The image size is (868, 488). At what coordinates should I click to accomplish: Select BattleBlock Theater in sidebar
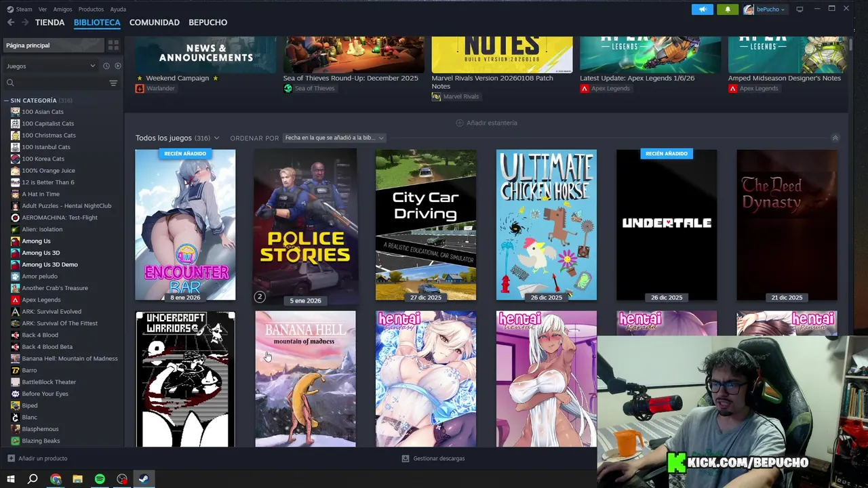click(x=49, y=382)
